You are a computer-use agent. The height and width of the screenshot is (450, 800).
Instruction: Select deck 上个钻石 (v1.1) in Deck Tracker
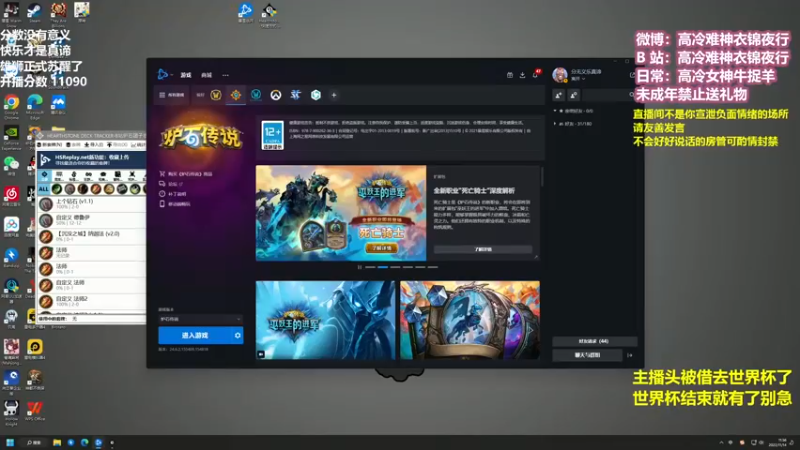point(92,204)
